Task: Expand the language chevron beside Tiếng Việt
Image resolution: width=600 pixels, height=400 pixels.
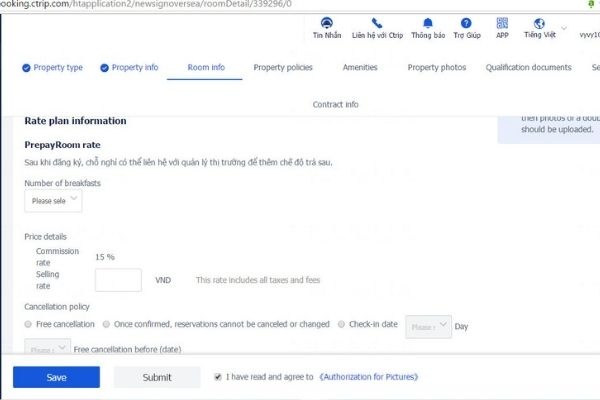Action: (564, 28)
